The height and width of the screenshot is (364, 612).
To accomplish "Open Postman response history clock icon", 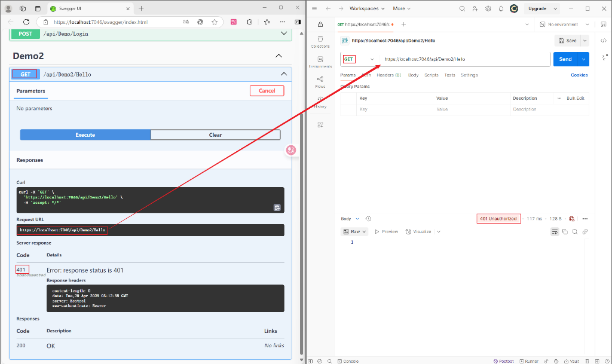I will point(368,219).
